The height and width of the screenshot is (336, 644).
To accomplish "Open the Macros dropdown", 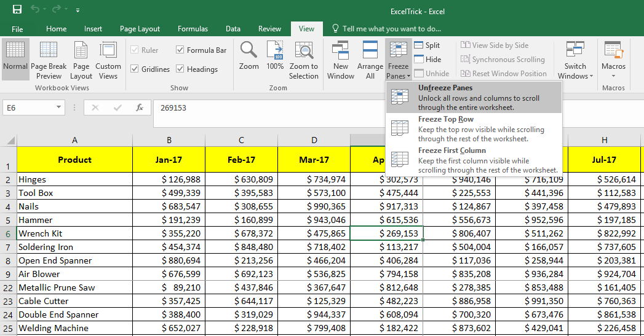I will tap(613, 61).
